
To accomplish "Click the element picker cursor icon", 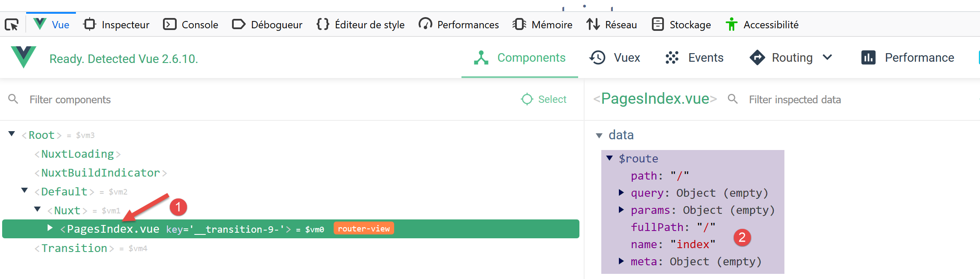I will tap(12, 24).
